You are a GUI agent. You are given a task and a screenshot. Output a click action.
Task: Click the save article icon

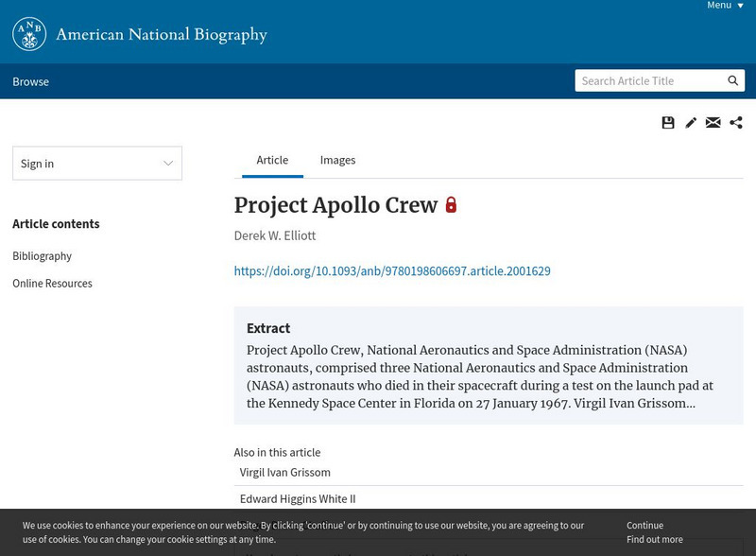coord(668,123)
